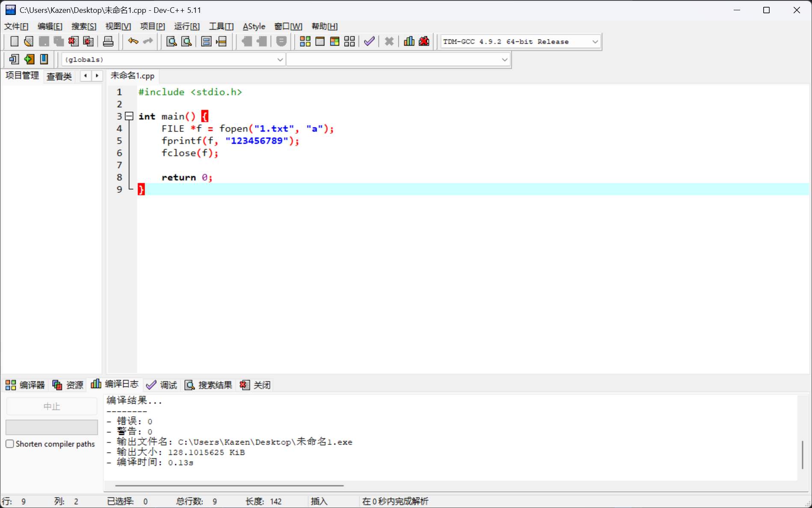This screenshot has height=508, width=812.
Task: Open a file using the toolbar open icon
Action: tap(29, 41)
